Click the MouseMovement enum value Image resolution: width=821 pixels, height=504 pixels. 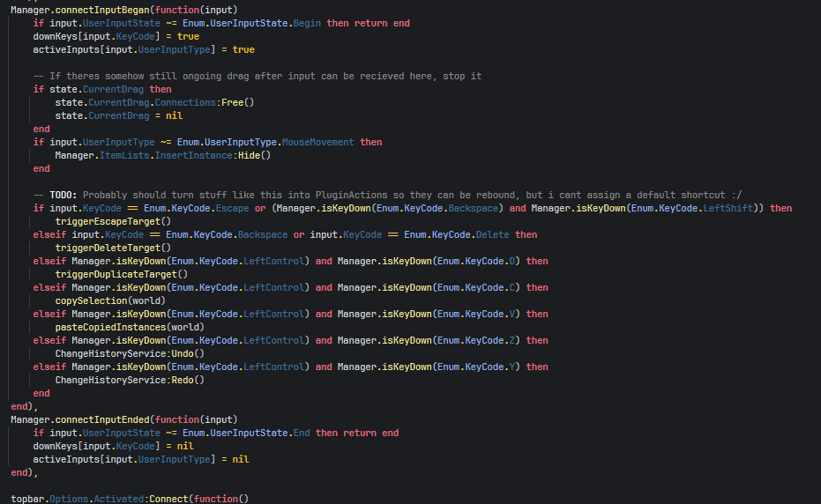point(317,142)
